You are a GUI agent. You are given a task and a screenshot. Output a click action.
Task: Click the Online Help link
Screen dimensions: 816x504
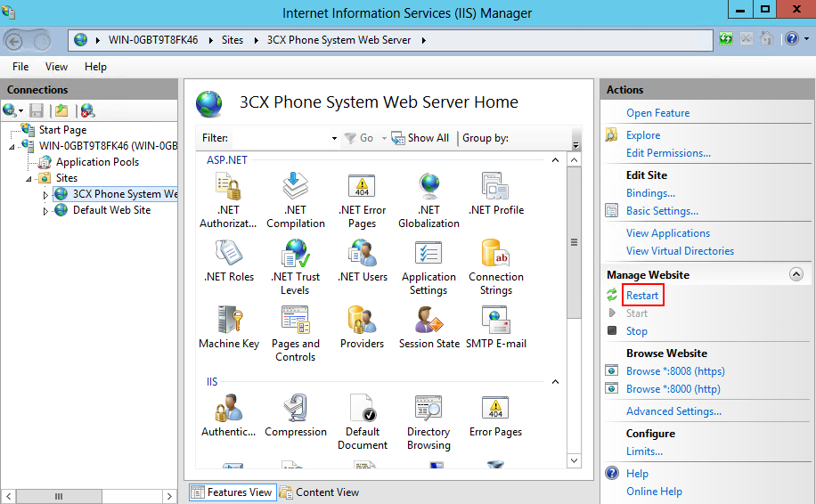(654, 491)
